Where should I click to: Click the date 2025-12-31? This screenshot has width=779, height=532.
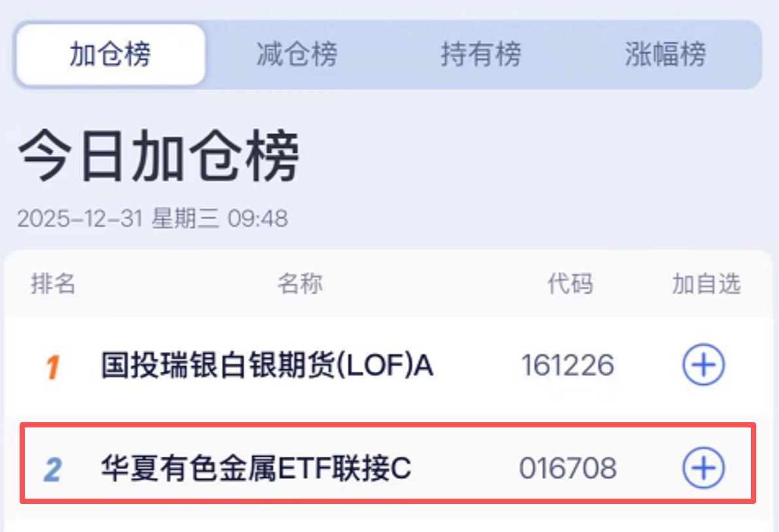point(80,219)
